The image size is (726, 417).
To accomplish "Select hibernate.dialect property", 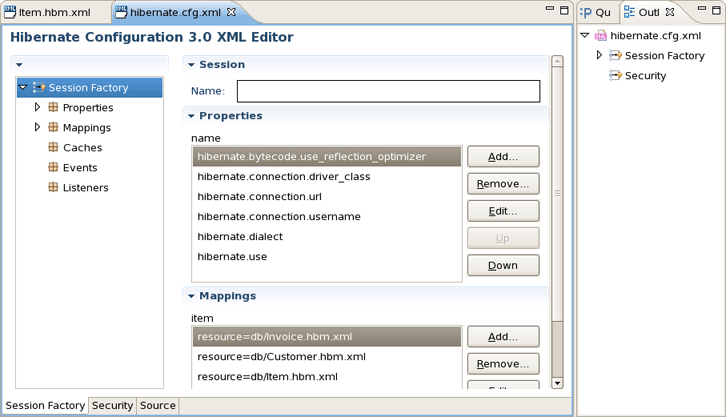I will click(327, 236).
